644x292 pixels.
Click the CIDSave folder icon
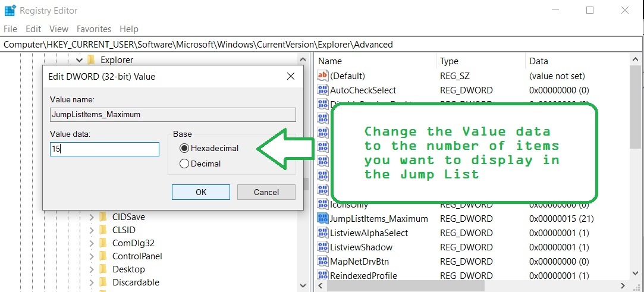point(103,216)
